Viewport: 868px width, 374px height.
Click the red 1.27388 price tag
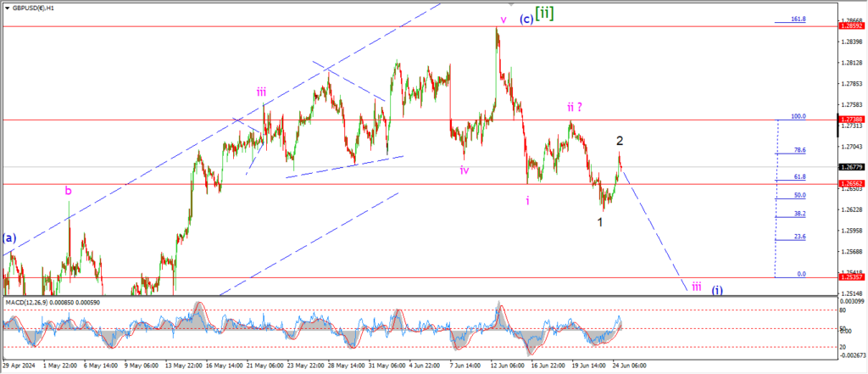851,120
